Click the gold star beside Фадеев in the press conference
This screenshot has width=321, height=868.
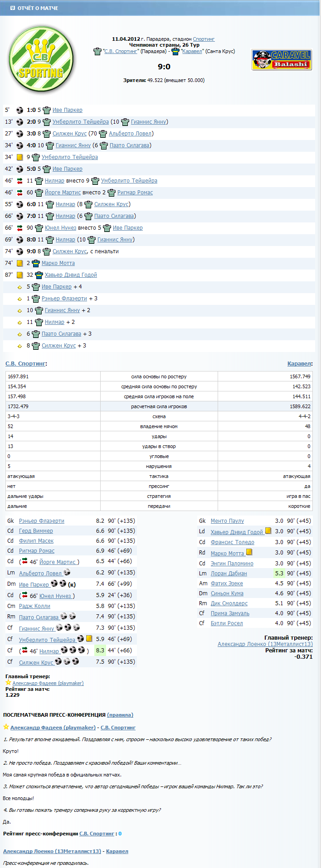tap(6, 727)
